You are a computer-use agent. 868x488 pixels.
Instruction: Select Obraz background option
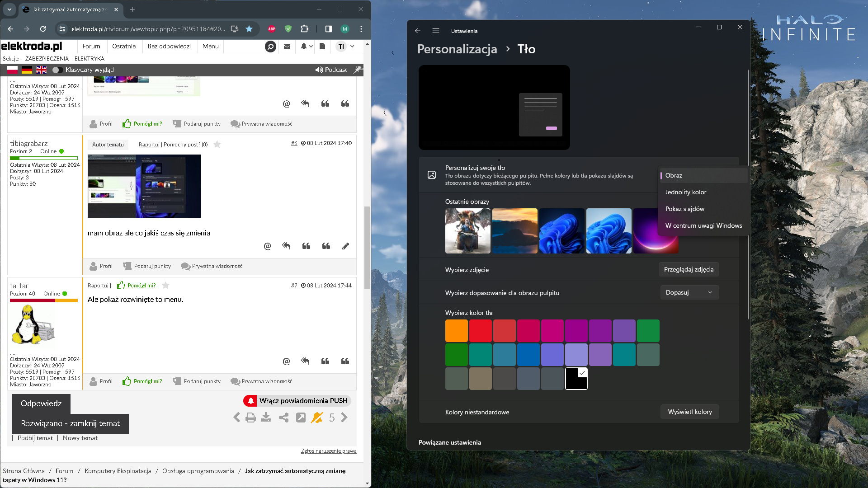tap(703, 175)
